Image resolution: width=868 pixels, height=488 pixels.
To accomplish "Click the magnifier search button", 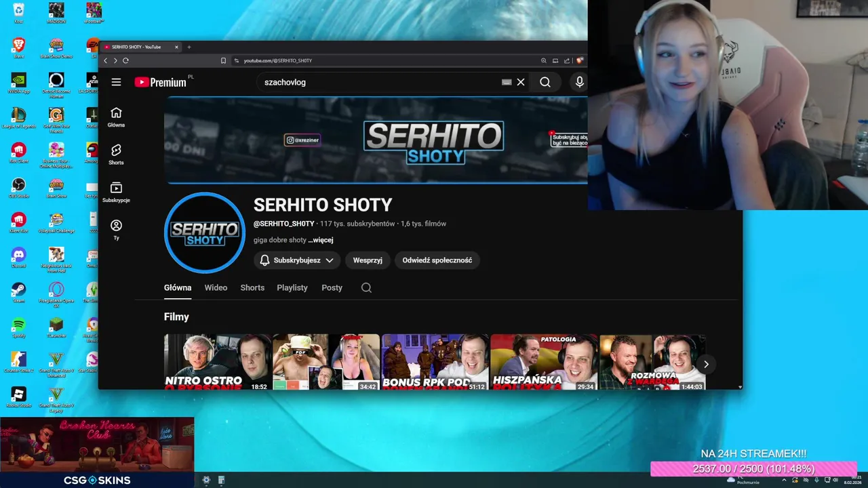I will (x=545, y=82).
